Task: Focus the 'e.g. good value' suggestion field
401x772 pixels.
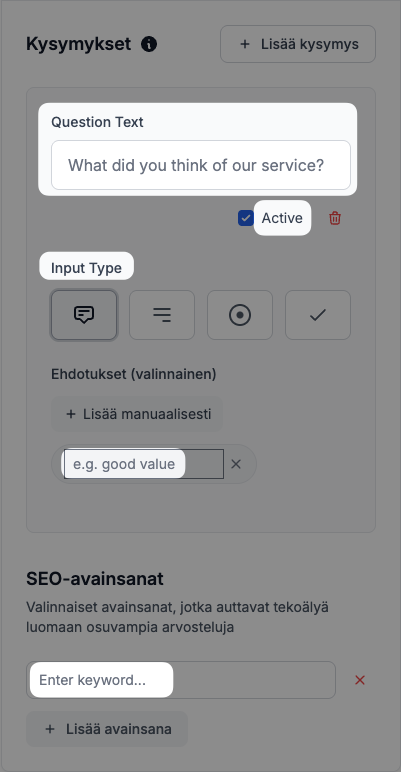Action: tap(144, 464)
